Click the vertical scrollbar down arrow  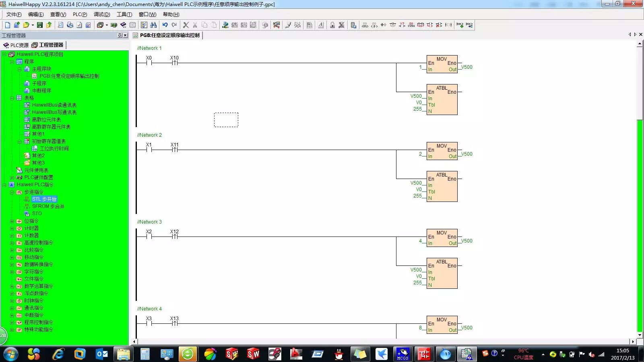point(640,335)
